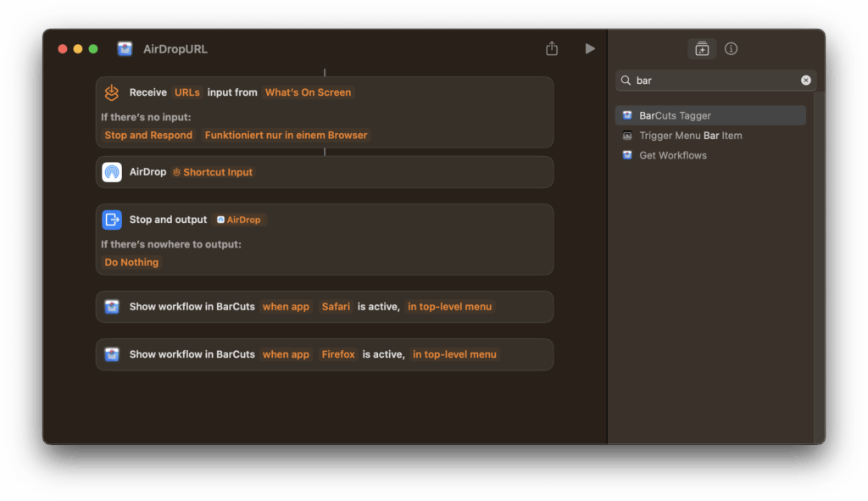
Task: Click BarCuts icon in the Firefox workflow row
Action: click(x=112, y=354)
